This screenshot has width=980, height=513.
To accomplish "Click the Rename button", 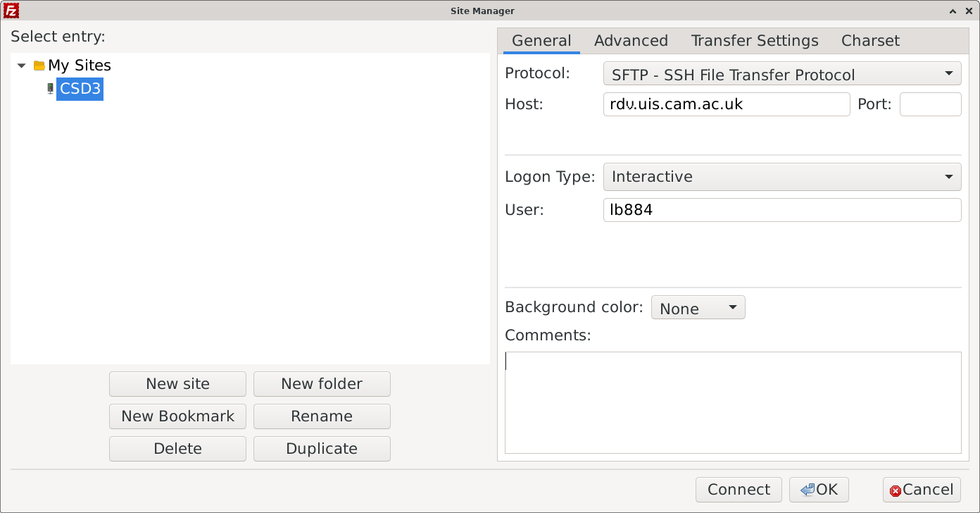I will point(322,416).
